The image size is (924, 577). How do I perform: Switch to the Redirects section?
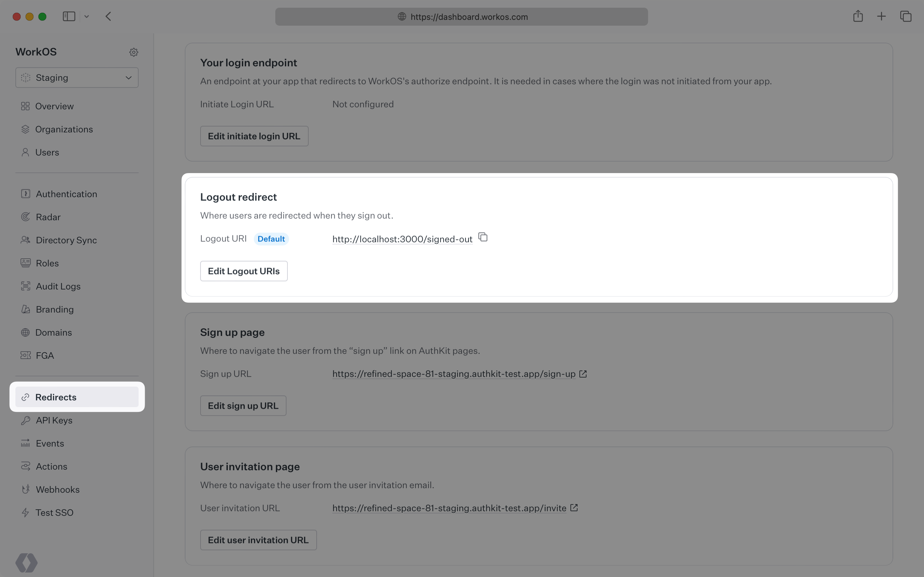pyautogui.click(x=56, y=397)
